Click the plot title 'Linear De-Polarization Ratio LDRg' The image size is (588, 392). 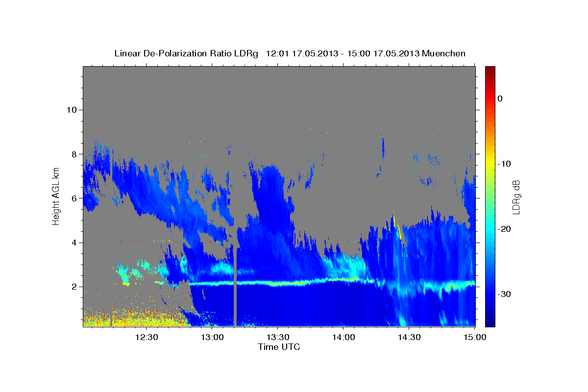click(186, 53)
